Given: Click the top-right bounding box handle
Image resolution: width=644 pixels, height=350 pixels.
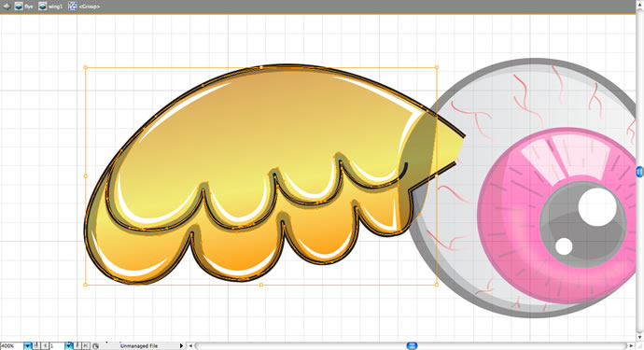Looking at the screenshot, I should click(436, 67).
